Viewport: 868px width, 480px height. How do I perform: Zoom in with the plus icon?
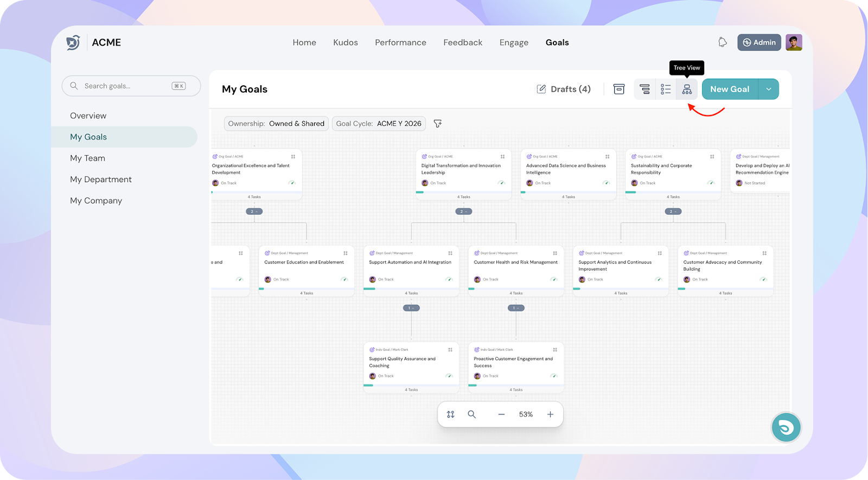click(x=550, y=414)
